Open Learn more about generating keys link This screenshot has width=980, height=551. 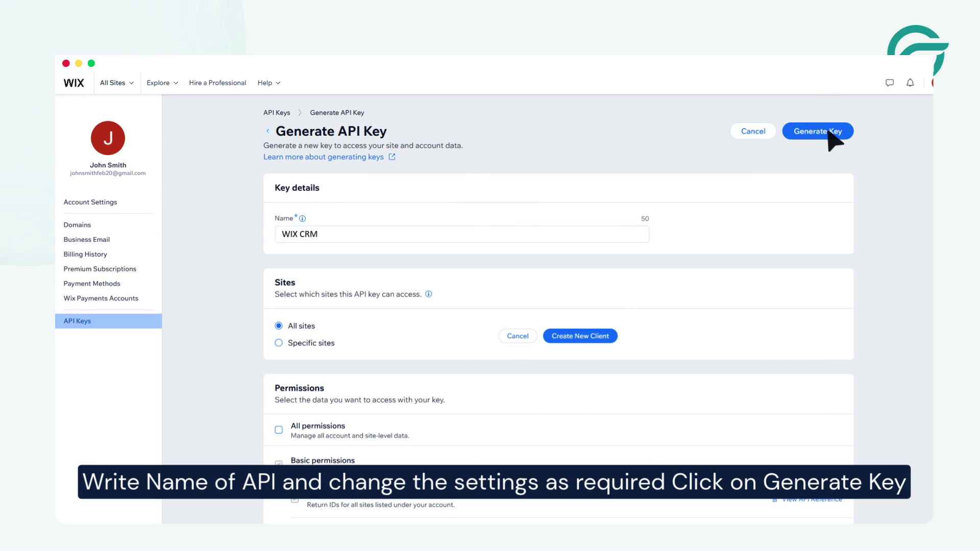pos(324,157)
